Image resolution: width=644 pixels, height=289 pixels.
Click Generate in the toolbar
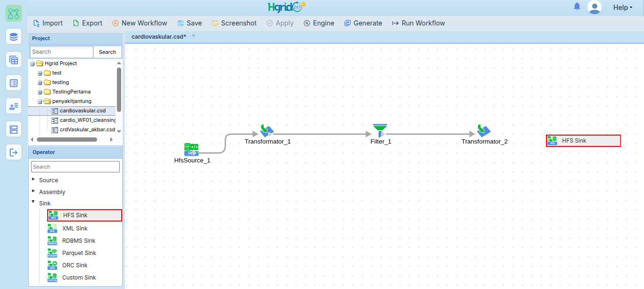click(x=363, y=23)
